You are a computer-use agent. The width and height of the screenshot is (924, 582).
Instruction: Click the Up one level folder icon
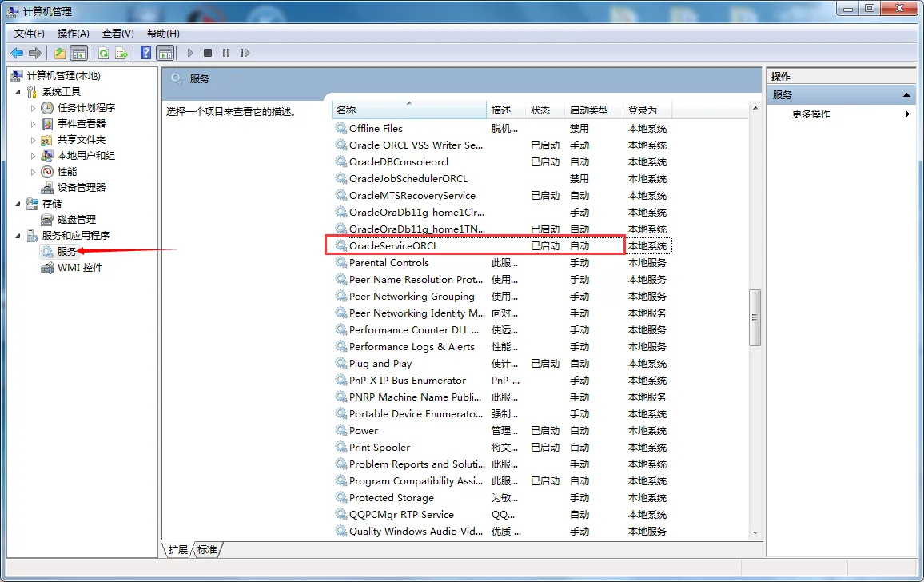[60, 53]
